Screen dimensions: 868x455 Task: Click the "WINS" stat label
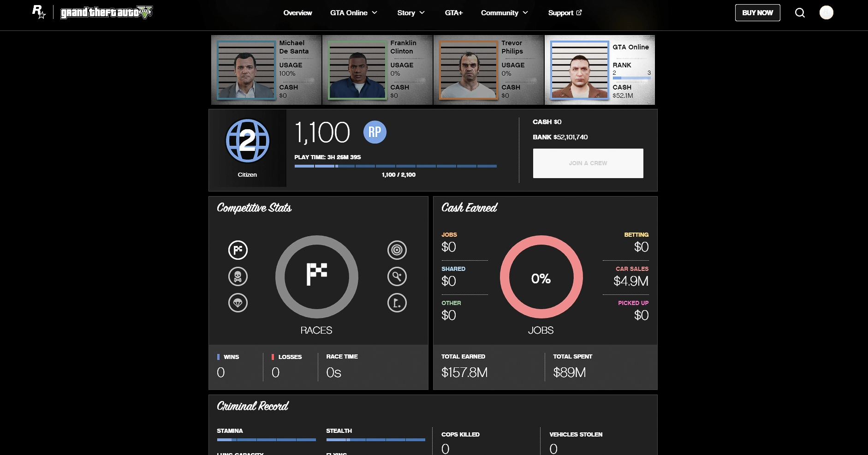pos(231,357)
